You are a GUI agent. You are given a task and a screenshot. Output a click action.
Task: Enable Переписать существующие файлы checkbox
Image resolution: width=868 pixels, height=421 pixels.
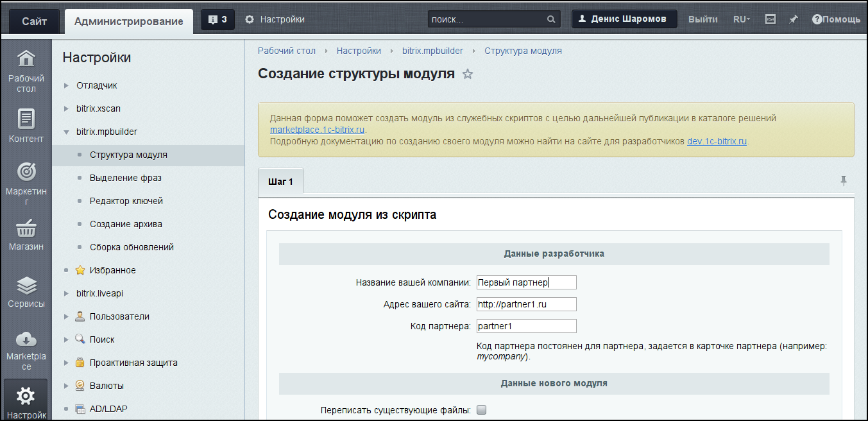[x=482, y=410]
